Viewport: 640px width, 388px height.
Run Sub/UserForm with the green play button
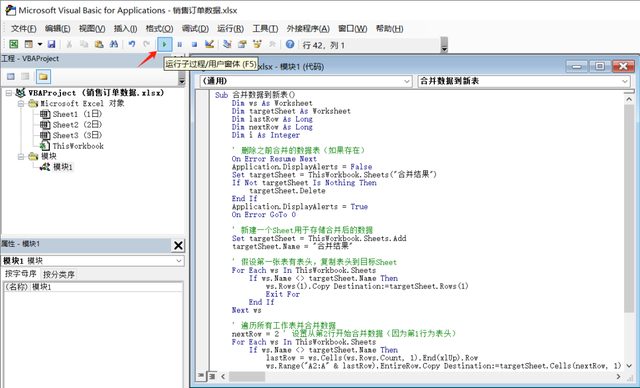164,44
